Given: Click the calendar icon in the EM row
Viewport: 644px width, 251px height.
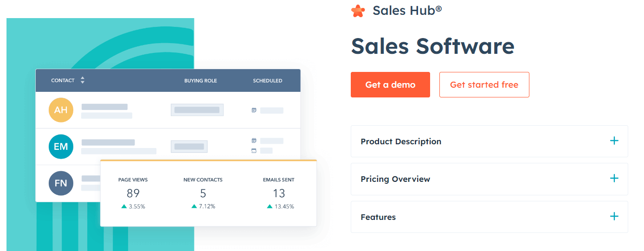Looking at the screenshot, I should point(254,141).
